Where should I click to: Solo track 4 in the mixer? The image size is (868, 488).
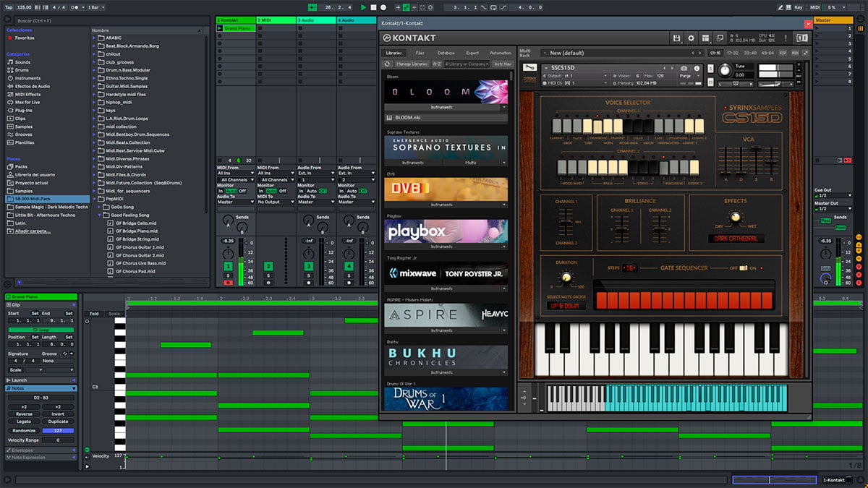click(x=349, y=275)
